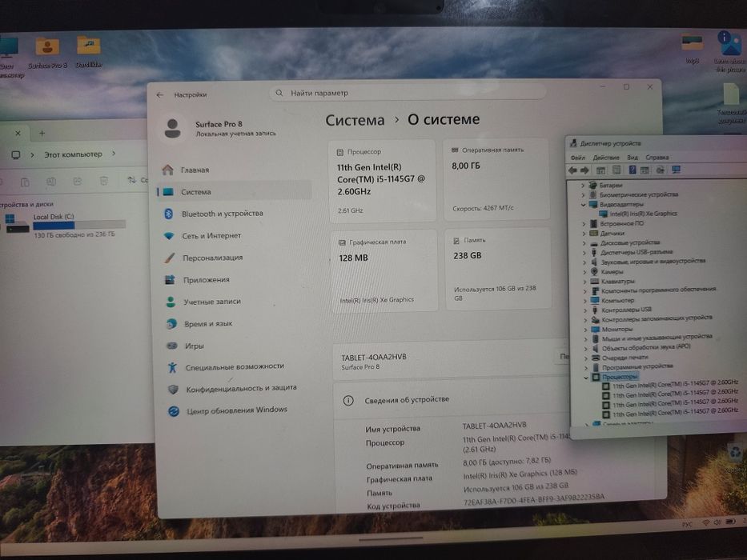Click the sort arrows icon in Explorer

pyautogui.click(x=131, y=180)
